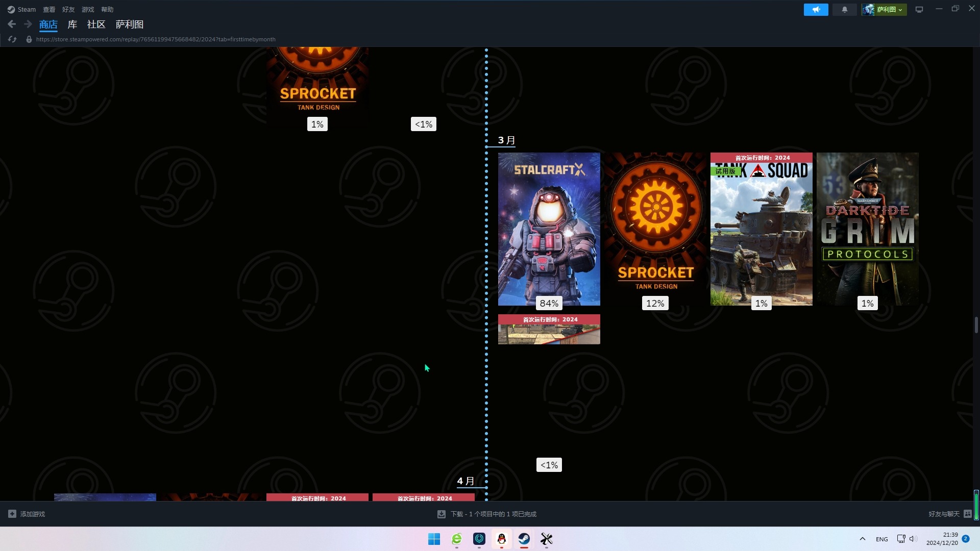
Task: Open the 游戏 menu
Action: (x=88, y=9)
